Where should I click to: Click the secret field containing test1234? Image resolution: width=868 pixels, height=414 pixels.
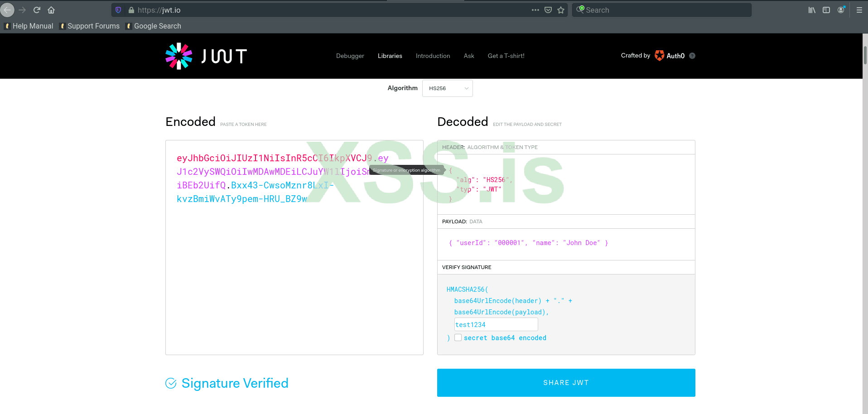click(496, 324)
